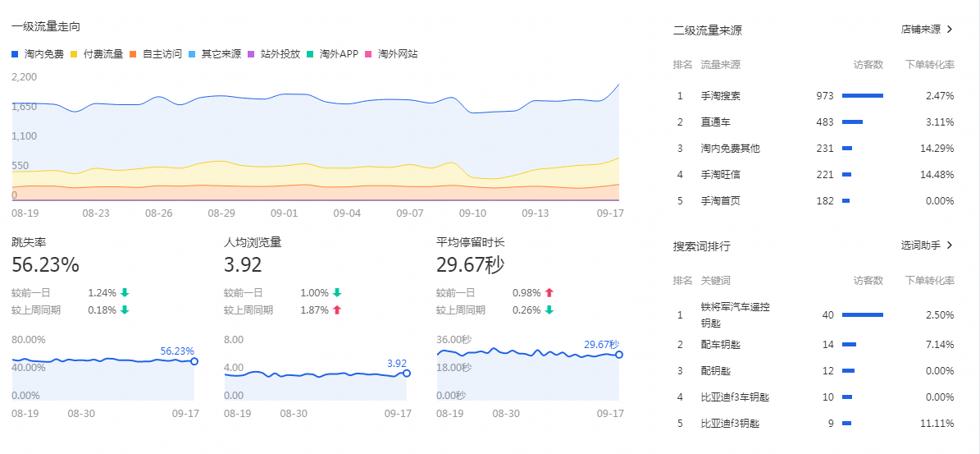Click the 下单转化率 header in 搜索词排行
The image size is (980, 454).
pos(930,281)
